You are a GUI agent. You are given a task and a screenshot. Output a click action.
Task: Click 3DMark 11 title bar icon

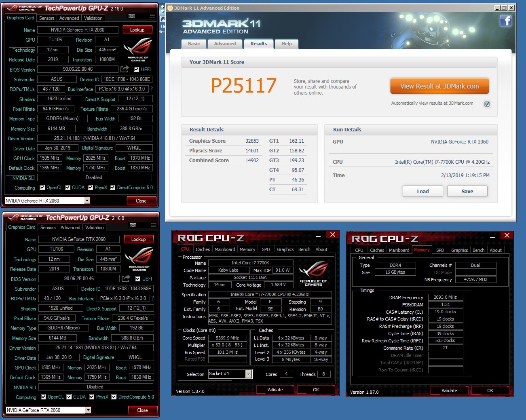coord(170,8)
